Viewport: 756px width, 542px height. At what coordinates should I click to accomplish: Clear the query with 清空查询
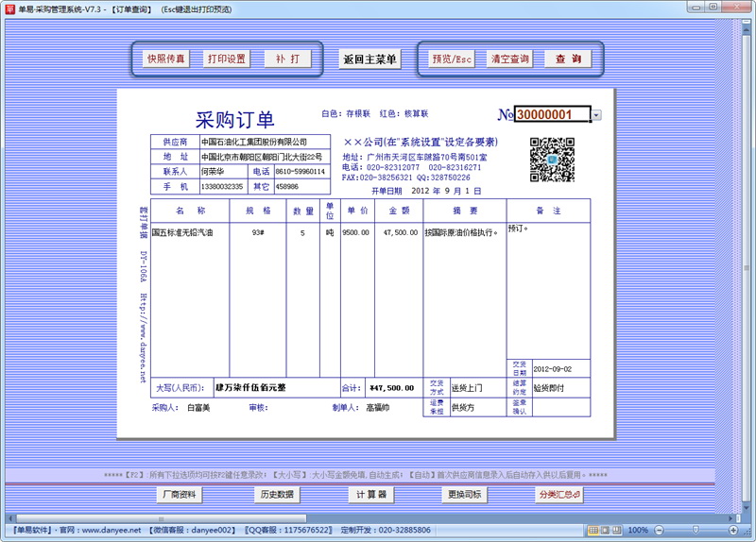[510, 59]
